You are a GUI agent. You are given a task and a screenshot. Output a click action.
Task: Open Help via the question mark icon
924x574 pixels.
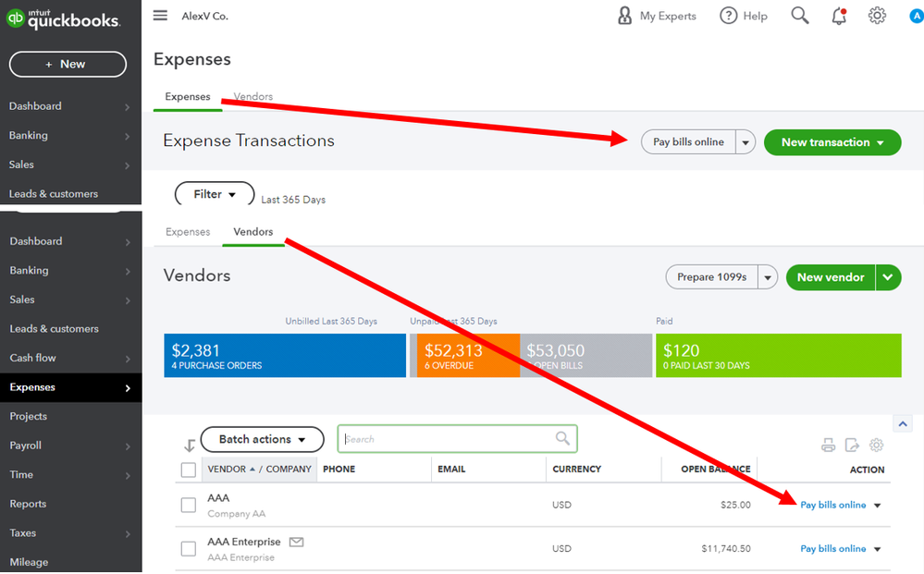pyautogui.click(x=728, y=16)
